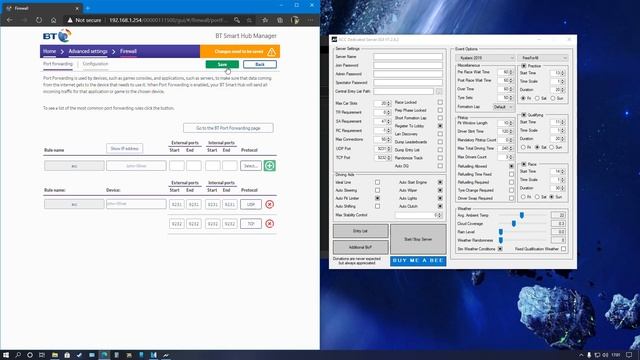This screenshot has height=360, width=640.
Task: Click the BT logo
Action: [x=57, y=36]
